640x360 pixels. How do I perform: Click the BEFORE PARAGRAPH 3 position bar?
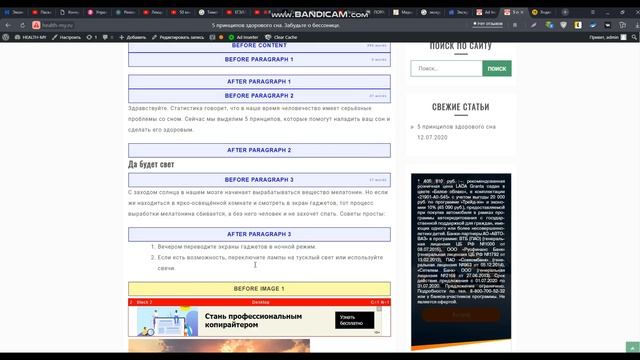pyautogui.click(x=259, y=180)
